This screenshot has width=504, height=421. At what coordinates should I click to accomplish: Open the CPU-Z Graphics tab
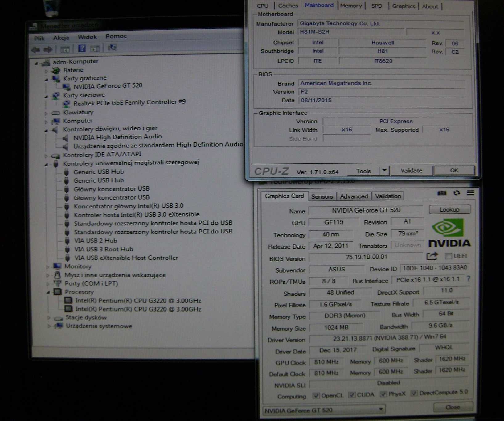click(x=404, y=6)
